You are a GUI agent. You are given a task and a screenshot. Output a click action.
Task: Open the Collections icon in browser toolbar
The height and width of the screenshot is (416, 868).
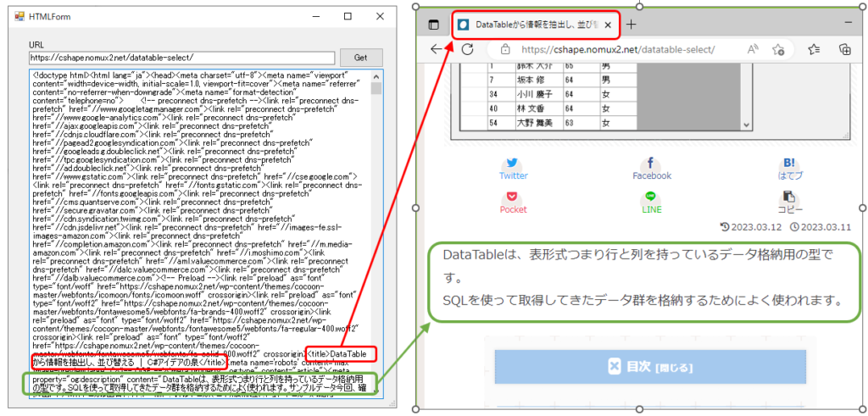[x=844, y=49]
